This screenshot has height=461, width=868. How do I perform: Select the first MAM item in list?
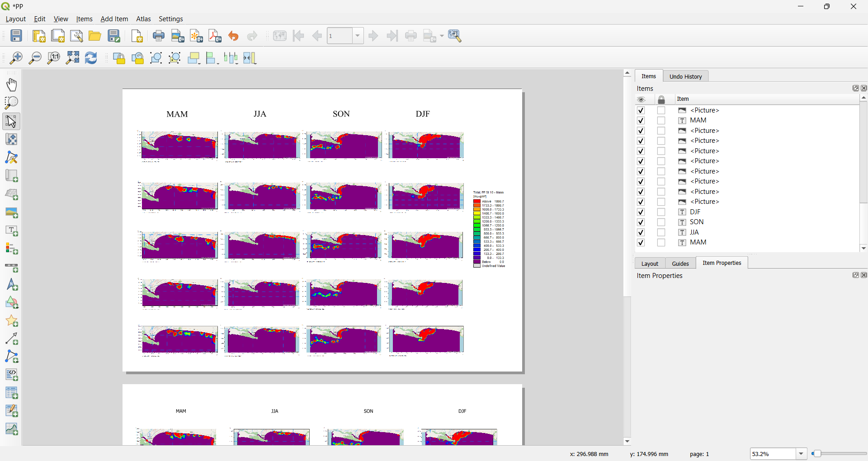tap(698, 121)
